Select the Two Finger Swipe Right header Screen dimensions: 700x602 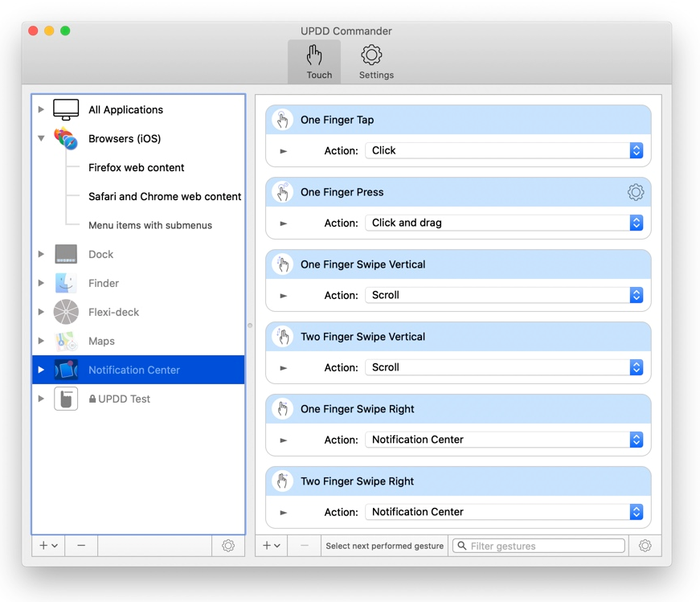458,481
